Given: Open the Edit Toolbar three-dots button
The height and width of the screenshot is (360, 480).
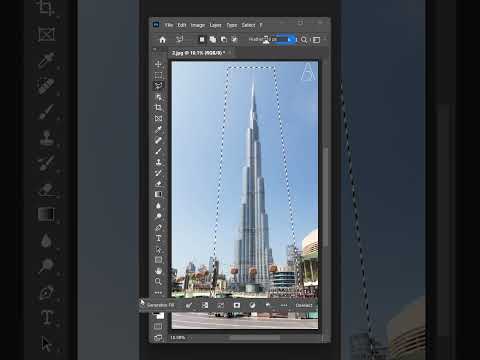Looking at the screenshot, I should point(158,293).
